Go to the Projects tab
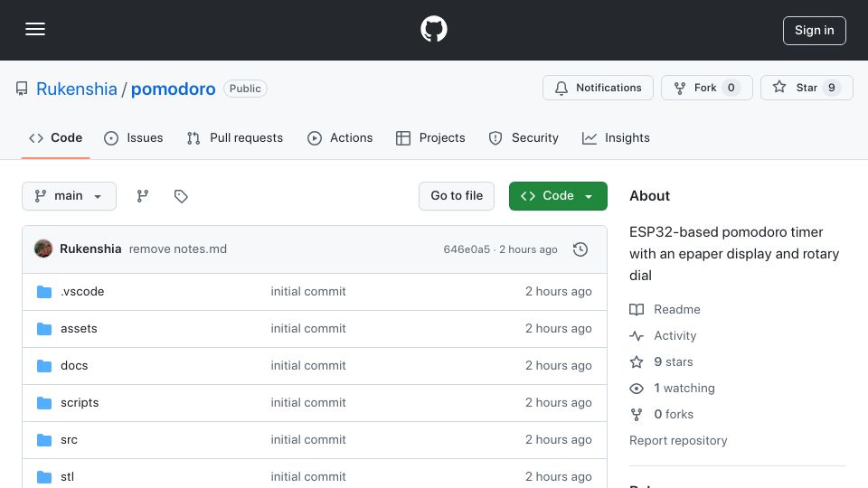 [430, 137]
